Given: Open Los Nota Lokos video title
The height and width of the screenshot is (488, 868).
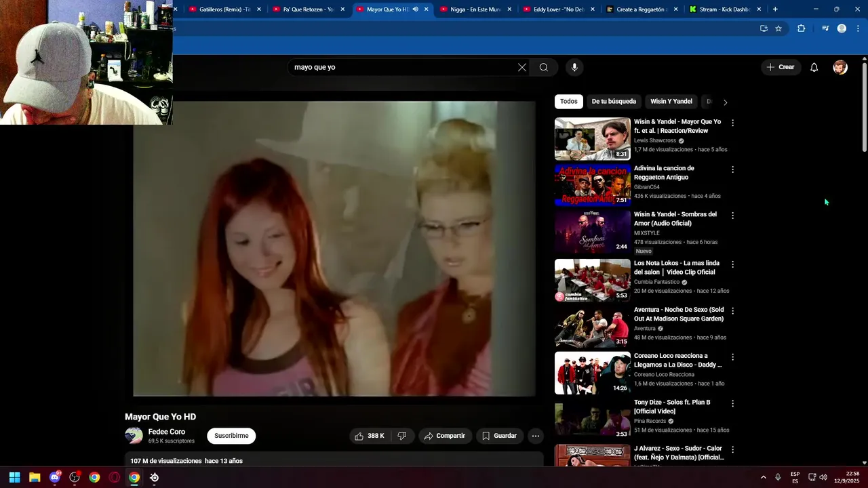Looking at the screenshot, I should tap(675, 268).
